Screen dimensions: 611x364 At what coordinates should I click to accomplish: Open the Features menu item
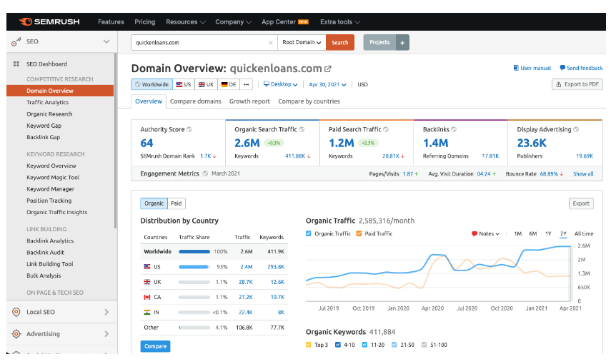[x=111, y=22]
